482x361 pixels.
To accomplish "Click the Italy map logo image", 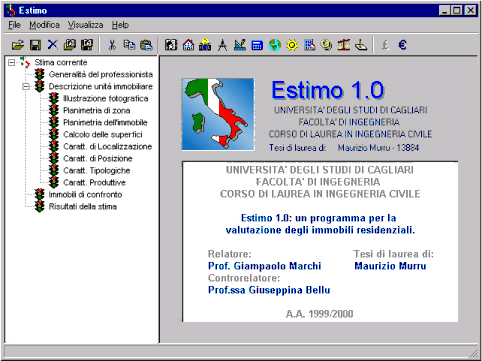I will [x=218, y=114].
